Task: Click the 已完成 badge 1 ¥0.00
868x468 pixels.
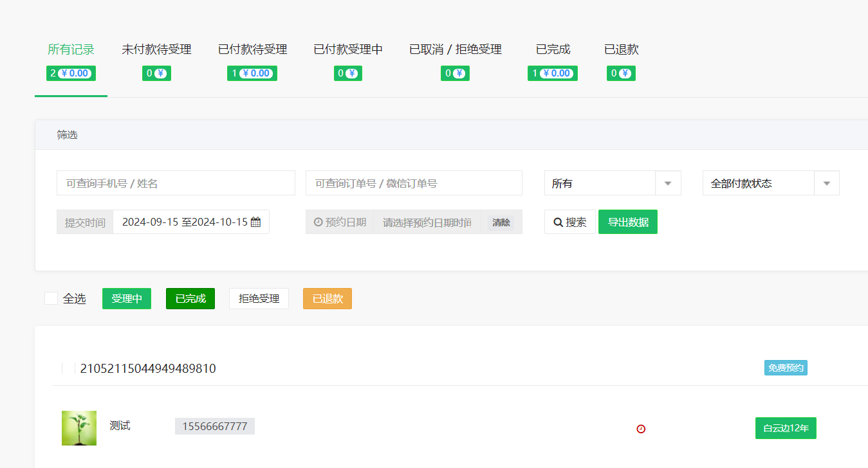Action: click(x=553, y=73)
